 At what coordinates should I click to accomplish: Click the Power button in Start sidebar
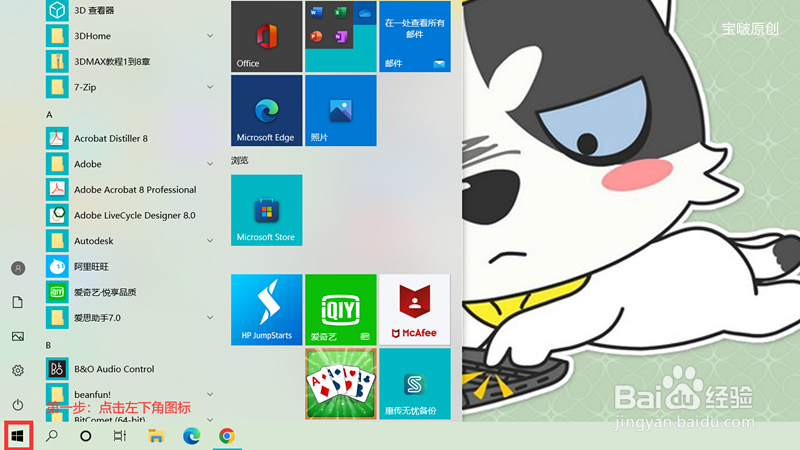click(18, 405)
